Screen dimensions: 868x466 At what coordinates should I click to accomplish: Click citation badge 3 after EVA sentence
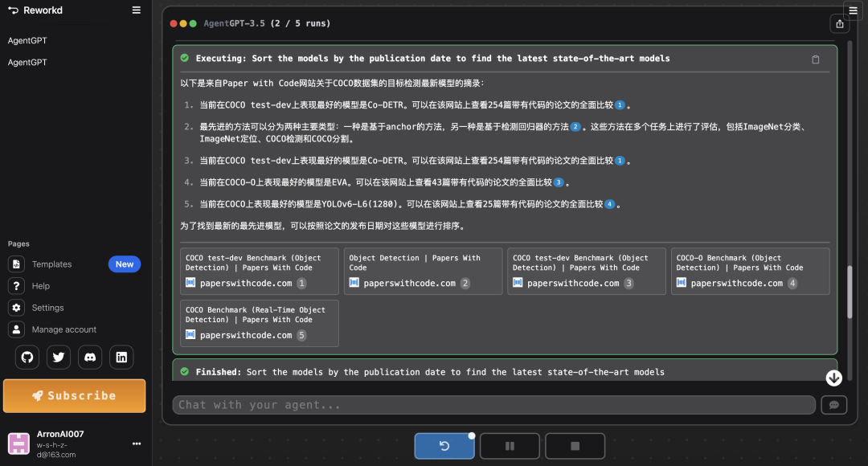coord(559,182)
